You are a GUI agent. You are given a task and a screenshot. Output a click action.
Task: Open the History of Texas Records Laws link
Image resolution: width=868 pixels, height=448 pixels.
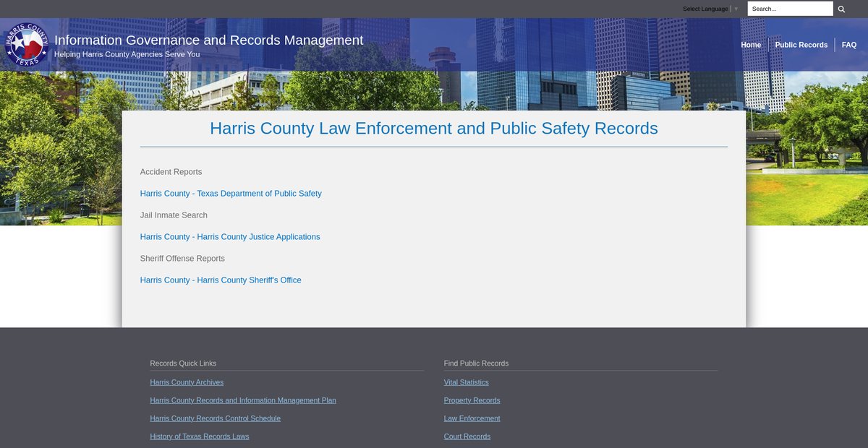(x=200, y=436)
